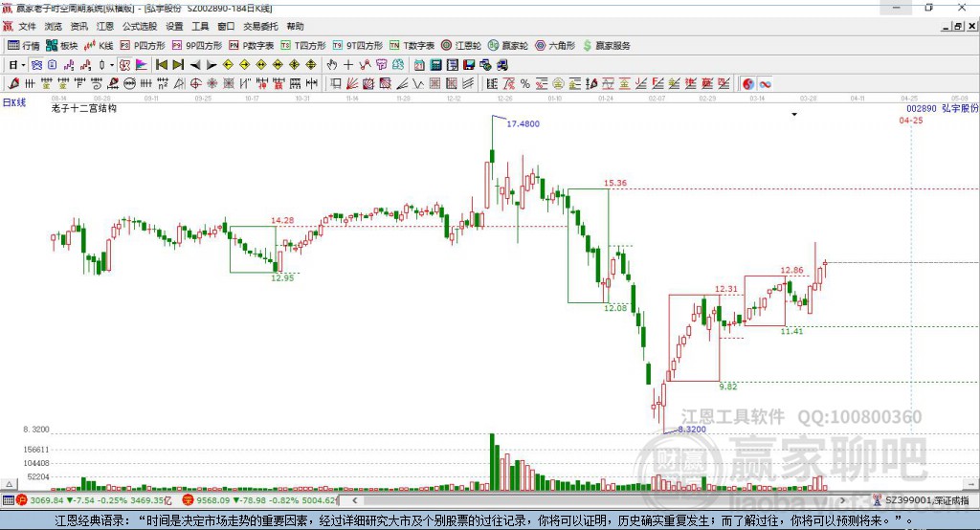Select the Gann square box tool
980x530 pixels.
pos(368,84)
